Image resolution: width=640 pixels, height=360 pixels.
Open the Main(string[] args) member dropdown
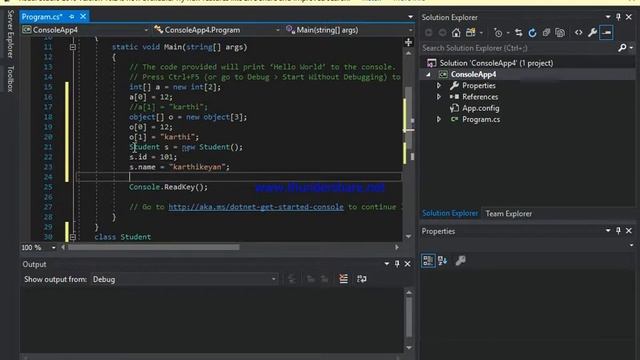pyautogui.click(x=410, y=30)
